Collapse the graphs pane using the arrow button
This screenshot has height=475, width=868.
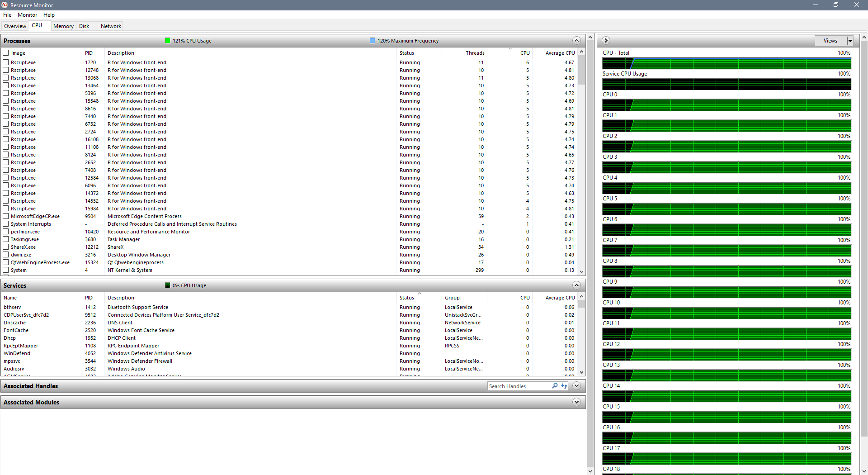(606, 41)
